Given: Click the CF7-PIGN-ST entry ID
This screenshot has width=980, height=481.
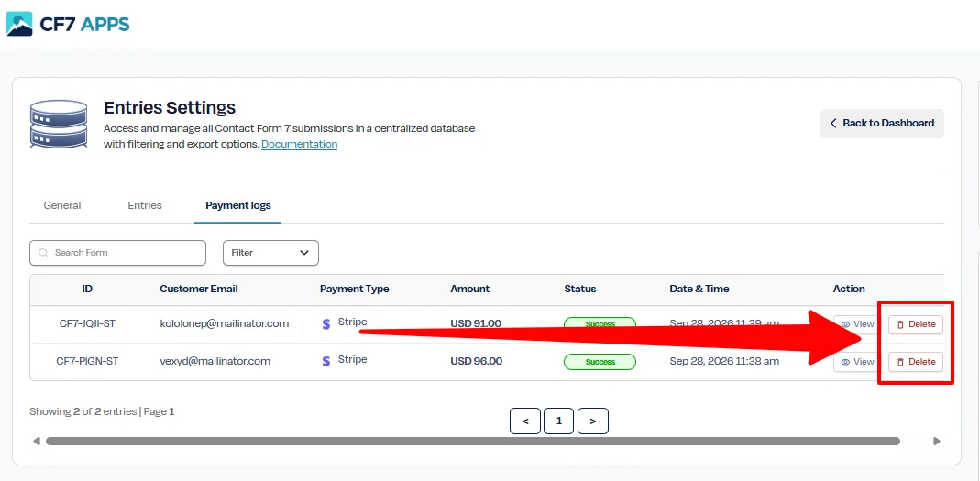Looking at the screenshot, I should (87, 361).
